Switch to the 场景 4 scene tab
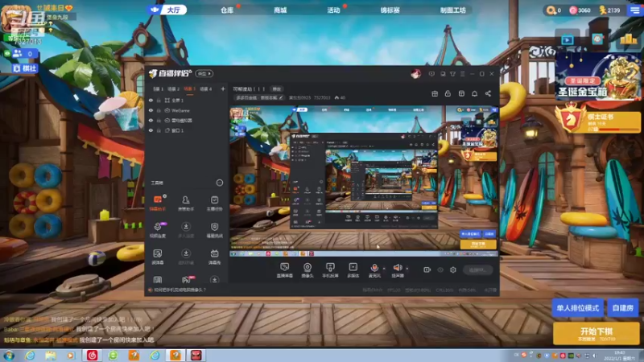Viewport: 644px width, 362px height. [206, 88]
